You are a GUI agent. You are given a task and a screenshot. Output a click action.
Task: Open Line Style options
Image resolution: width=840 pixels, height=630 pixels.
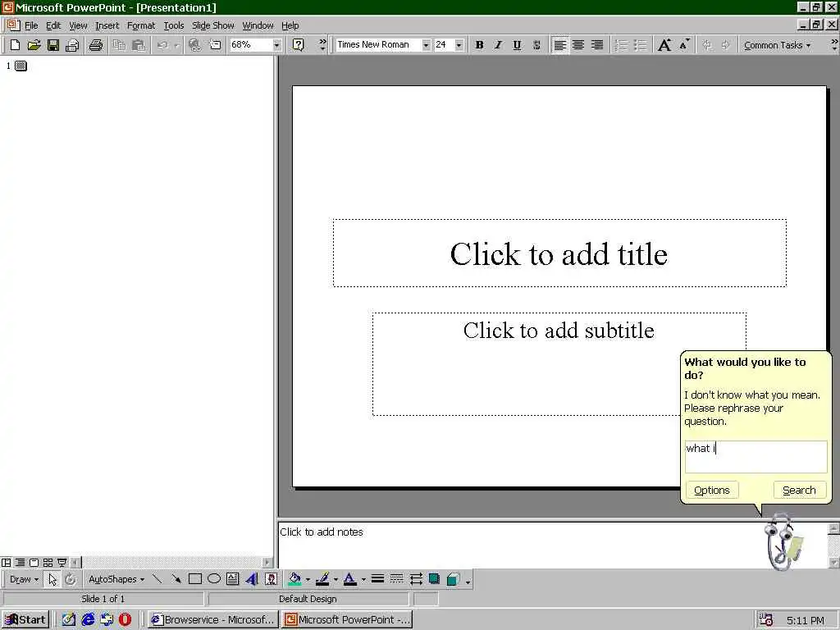coord(377,579)
